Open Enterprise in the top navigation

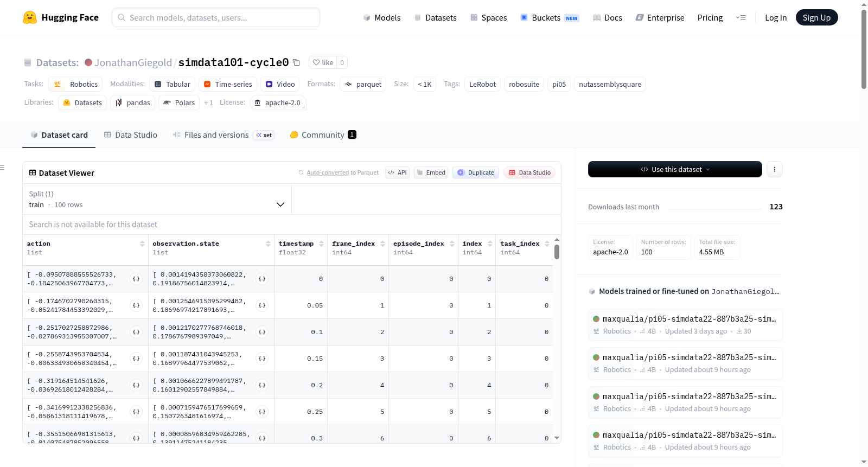660,17
